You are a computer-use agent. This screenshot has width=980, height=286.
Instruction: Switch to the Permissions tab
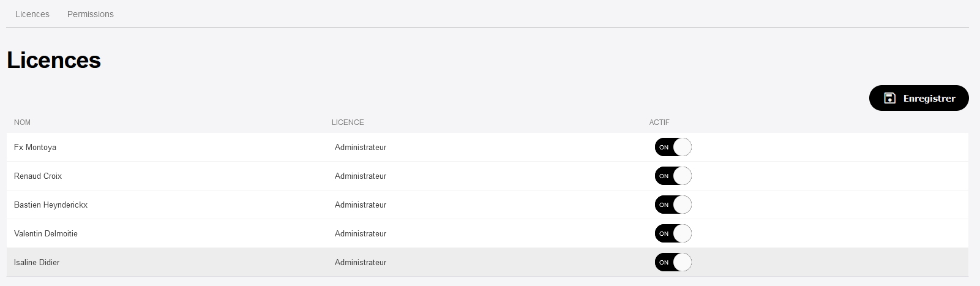tap(91, 14)
